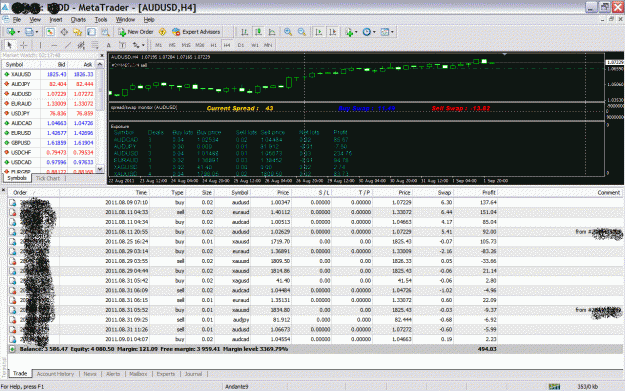Open the indicators list dropdown
Viewport: 625px width, 391px height.
(x=356, y=32)
